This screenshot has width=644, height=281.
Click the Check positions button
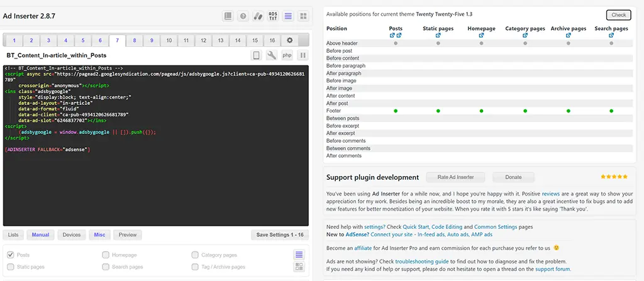tap(618, 15)
